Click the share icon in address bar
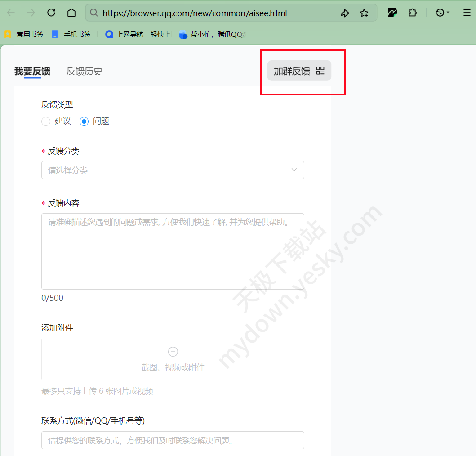 click(345, 13)
